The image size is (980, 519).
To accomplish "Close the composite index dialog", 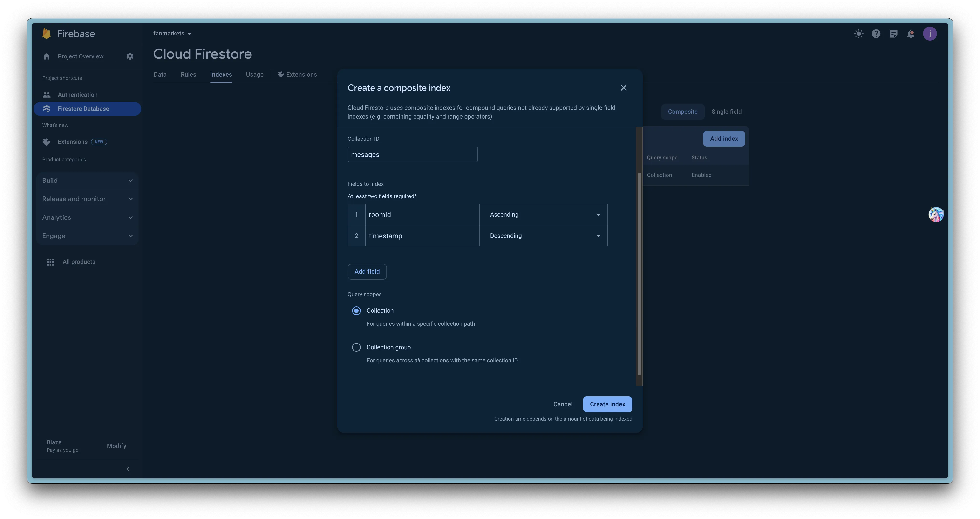I will tap(623, 88).
